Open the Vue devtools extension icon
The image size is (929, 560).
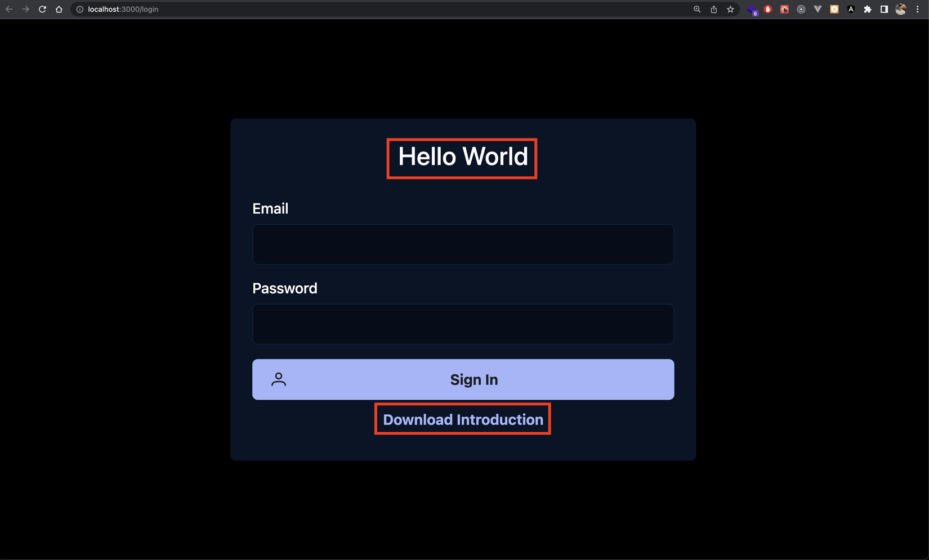pos(818,9)
